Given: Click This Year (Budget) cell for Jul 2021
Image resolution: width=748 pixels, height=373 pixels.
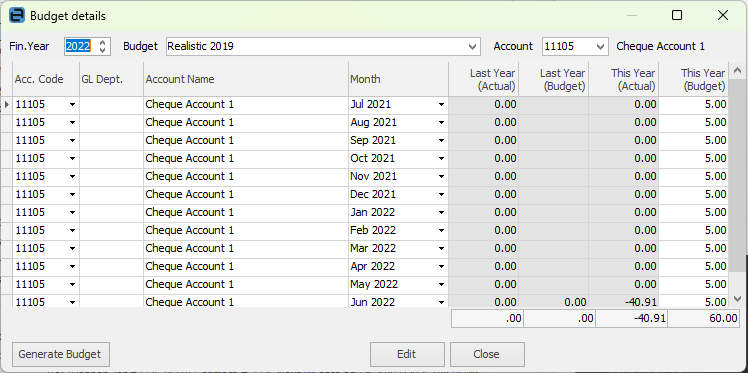Looking at the screenshot, I should click(694, 104).
